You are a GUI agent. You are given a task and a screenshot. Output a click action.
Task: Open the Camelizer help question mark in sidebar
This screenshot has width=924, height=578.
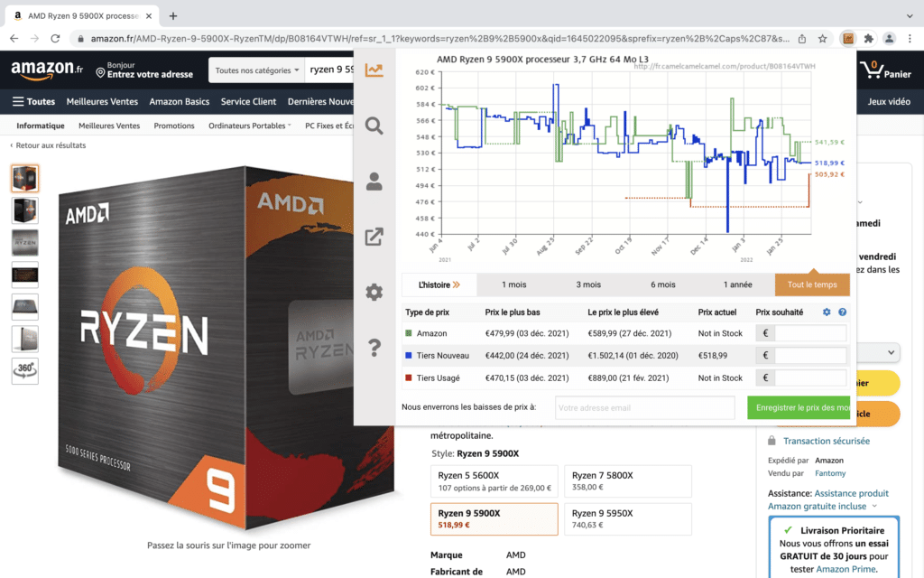tap(374, 348)
